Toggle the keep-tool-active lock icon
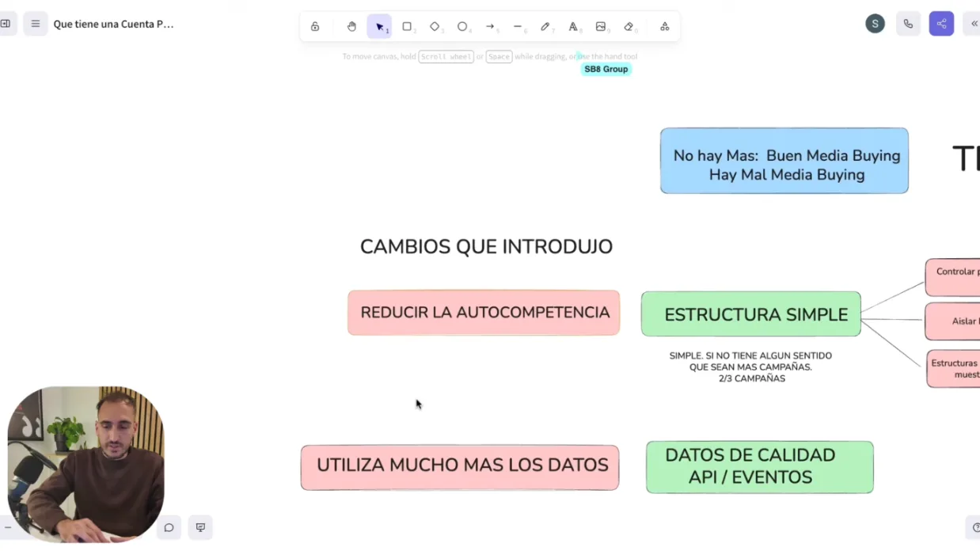980x551 pixels. (315, 26)
